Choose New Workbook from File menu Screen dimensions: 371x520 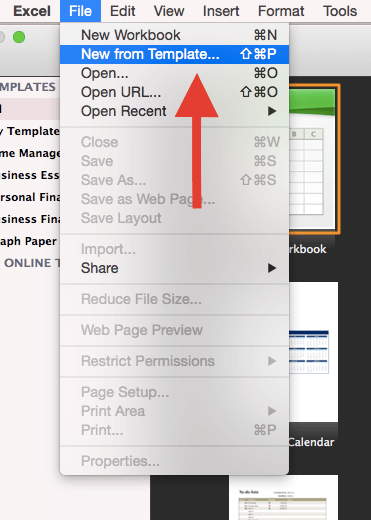tap(174, 35)
